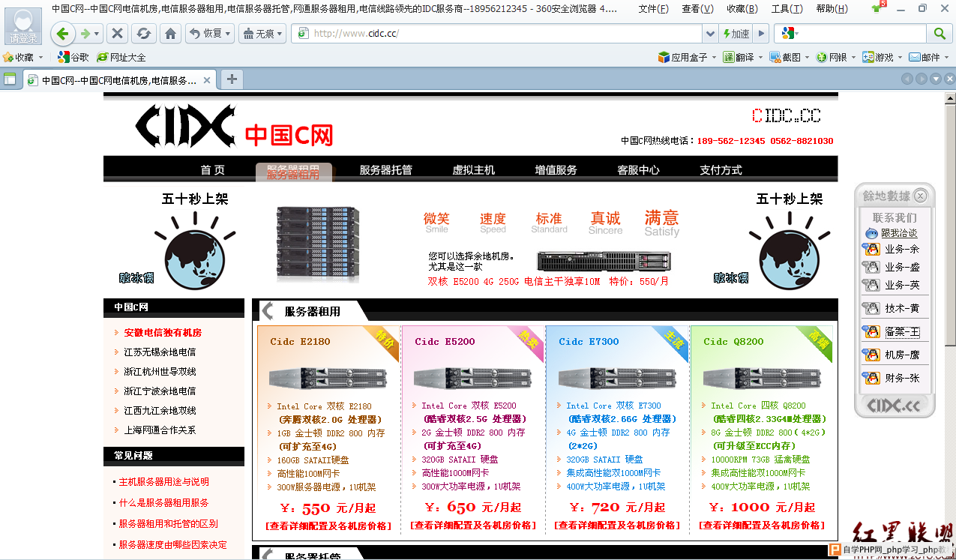
Task: Click the 业务-盛 QQ contact
Action: pos(892,268)
